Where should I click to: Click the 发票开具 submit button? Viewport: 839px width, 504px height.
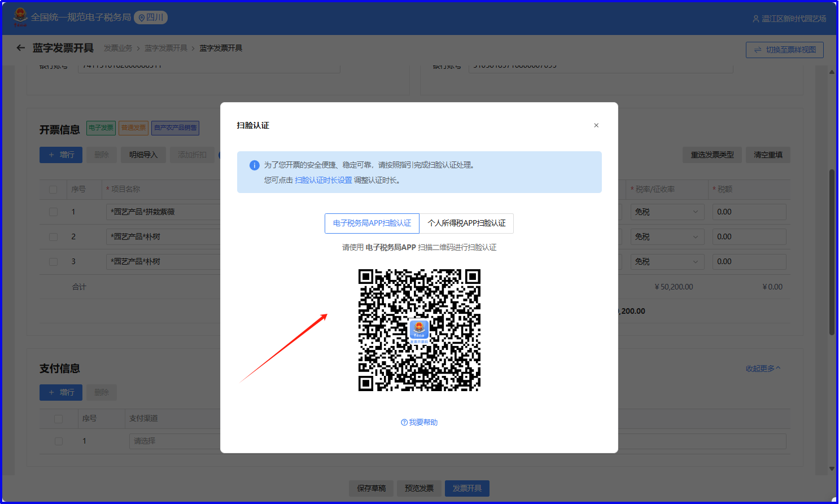click(x=467, y=488)
